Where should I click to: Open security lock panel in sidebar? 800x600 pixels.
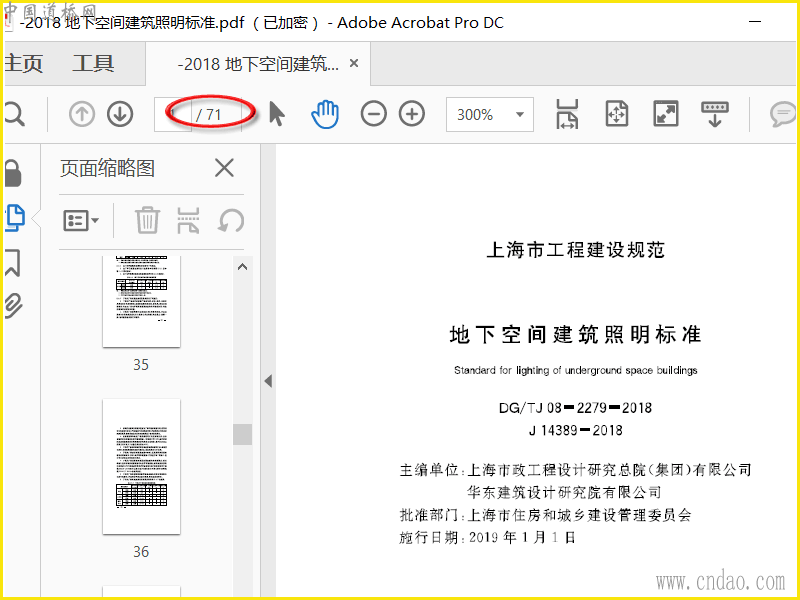coord(13,172)
